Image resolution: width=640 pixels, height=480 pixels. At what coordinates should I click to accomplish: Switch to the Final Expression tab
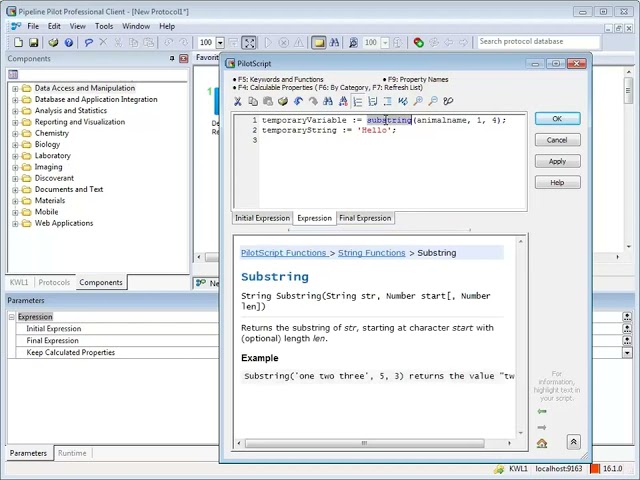pos(365,218)
